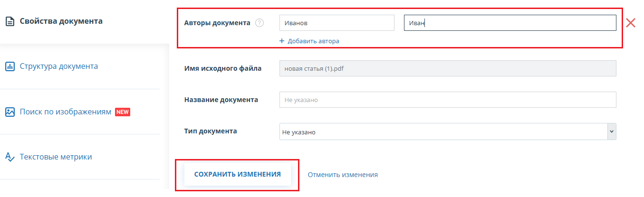644x197 pixels.
Task: Click the Имя исходного файла field
Action: (x=447, y=68)
